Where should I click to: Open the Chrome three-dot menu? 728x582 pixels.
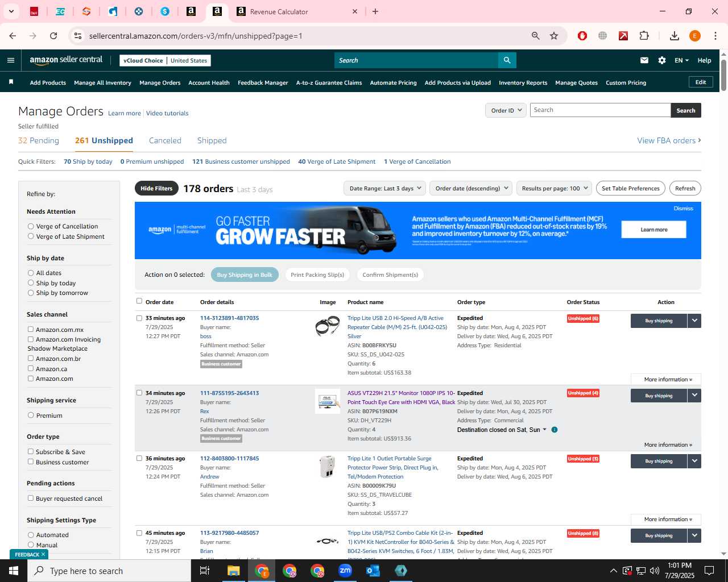click(x=715, y=36)
